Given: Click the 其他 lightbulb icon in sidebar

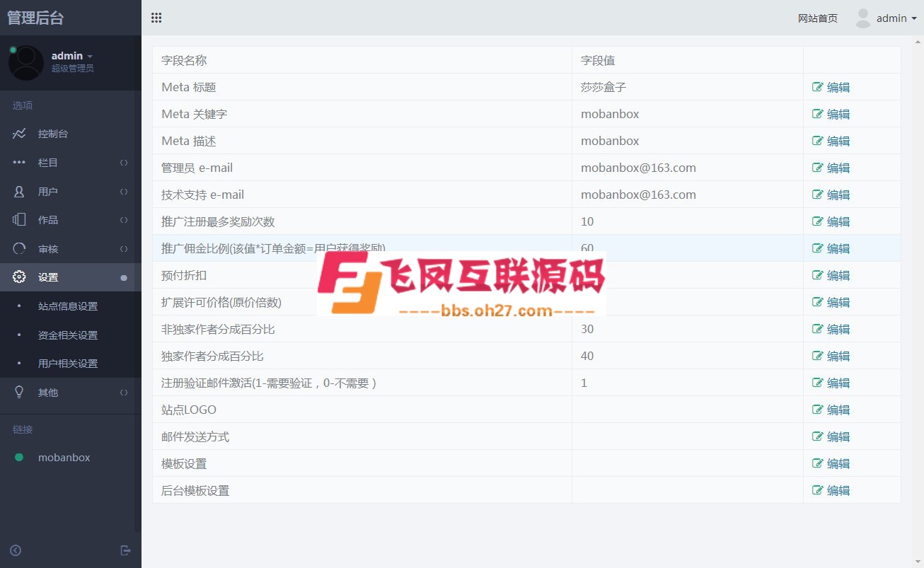Looking at the screenshot, I should tap(19, 392).
